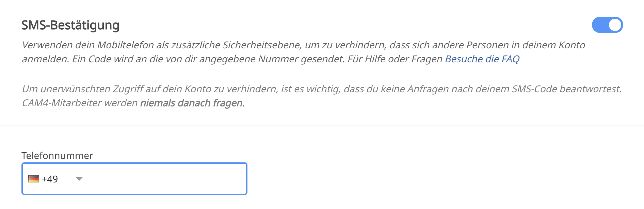Click the white knob of the toggle
The width and height of the screenshot is (644, 209).
coord(615,25)
